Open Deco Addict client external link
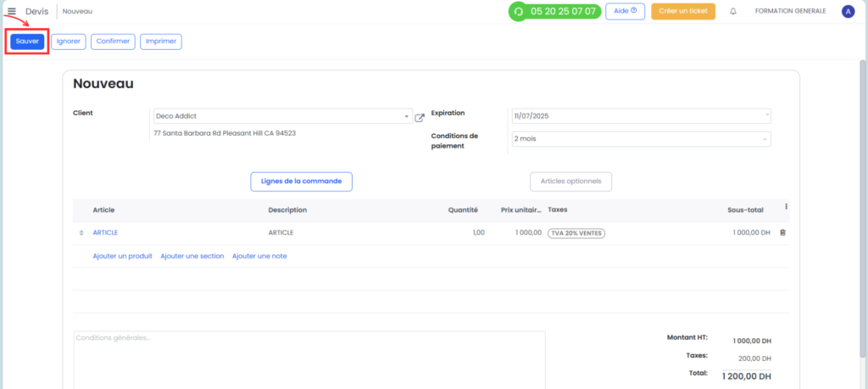The height and width of the screenshot is (389, 868). (420, 117)
